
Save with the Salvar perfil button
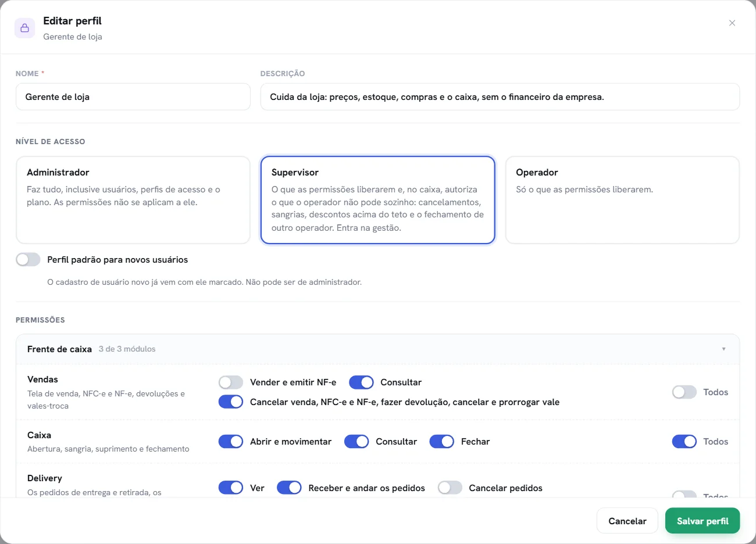click(x=702, y=521)
